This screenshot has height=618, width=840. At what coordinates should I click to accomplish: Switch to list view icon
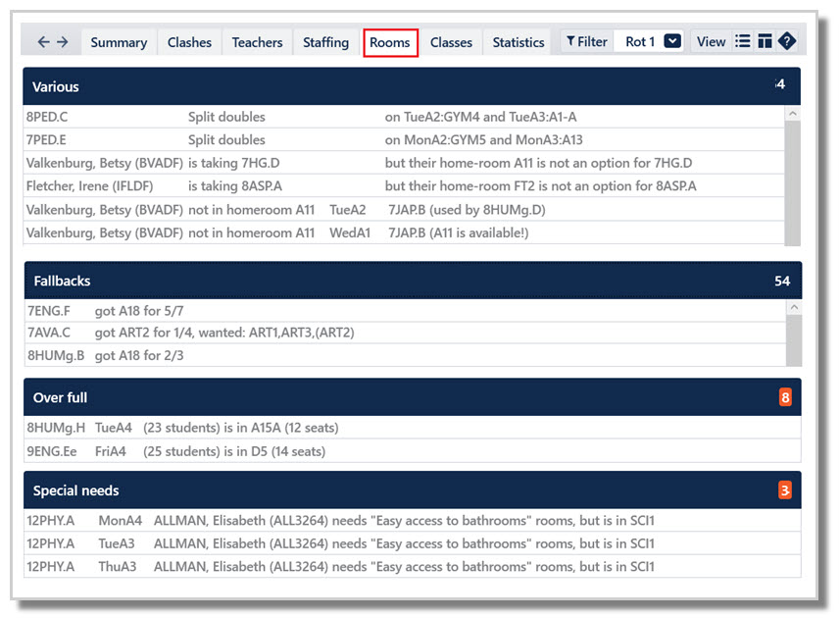(743, 41)
